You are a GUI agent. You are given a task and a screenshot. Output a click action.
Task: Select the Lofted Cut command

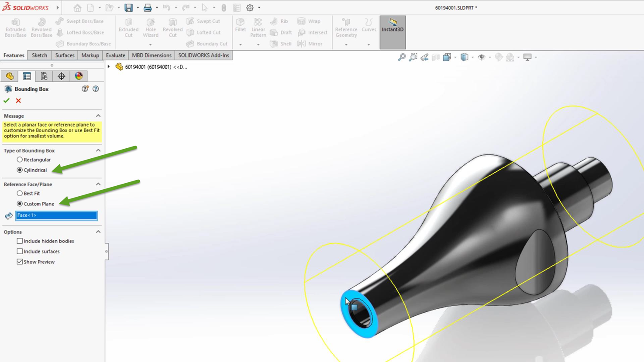[x=203, y=32]
